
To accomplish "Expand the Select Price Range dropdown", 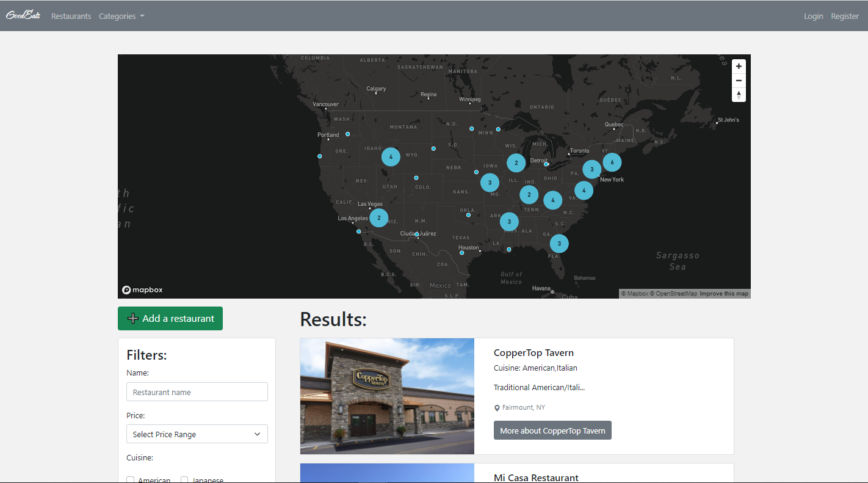I will [197, 434].
